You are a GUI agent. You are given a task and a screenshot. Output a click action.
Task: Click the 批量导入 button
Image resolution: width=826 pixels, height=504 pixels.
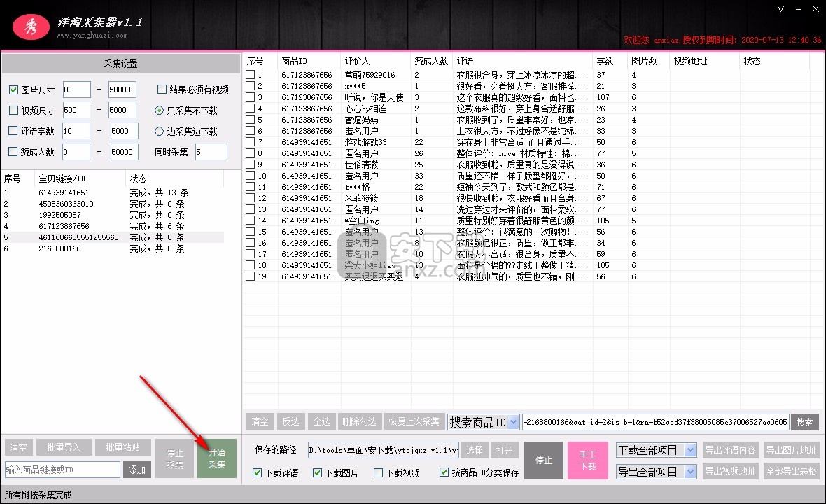click(64, 447)
